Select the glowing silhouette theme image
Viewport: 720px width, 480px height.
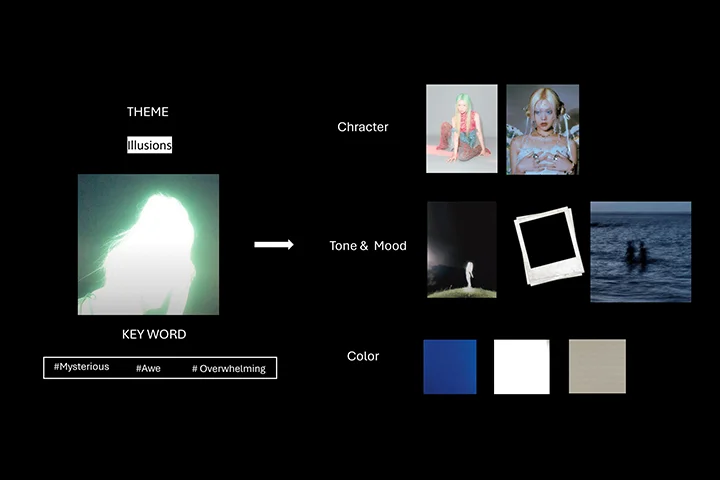[x=148, y=244]
